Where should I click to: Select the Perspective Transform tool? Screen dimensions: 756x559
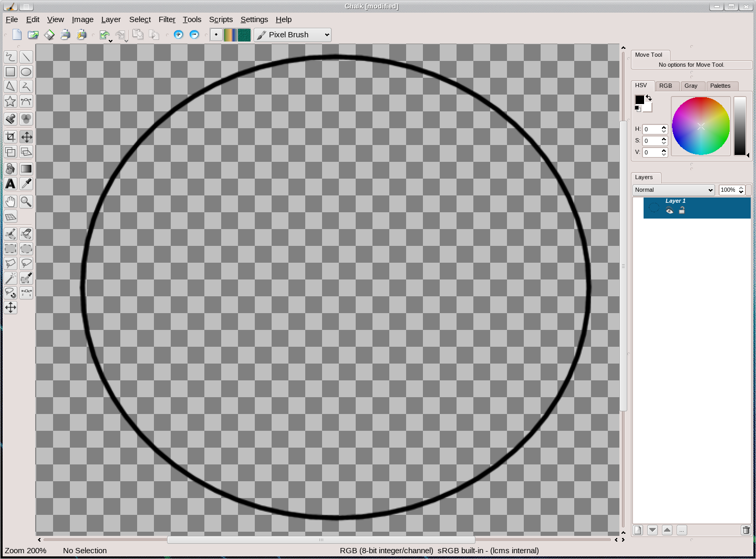click(x=26, y=152)
